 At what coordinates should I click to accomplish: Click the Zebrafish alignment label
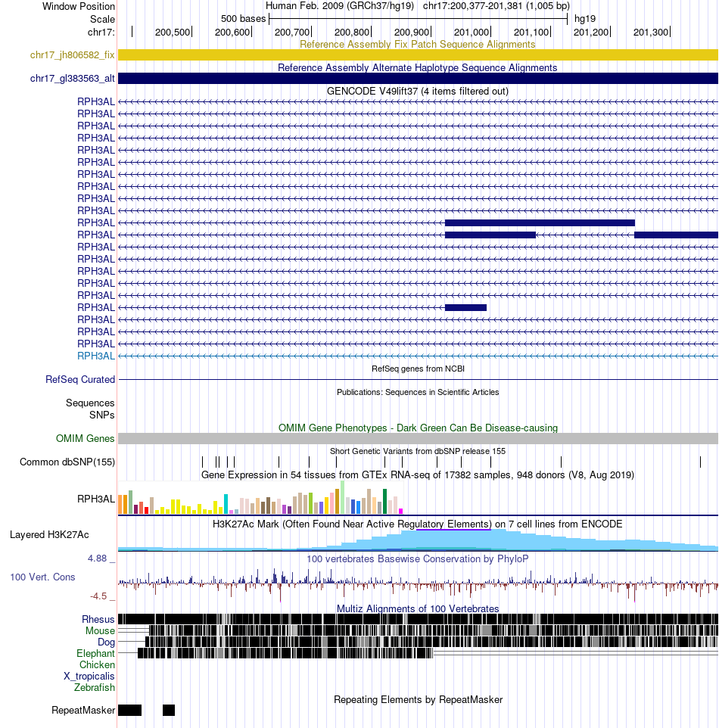coord(95,688)
